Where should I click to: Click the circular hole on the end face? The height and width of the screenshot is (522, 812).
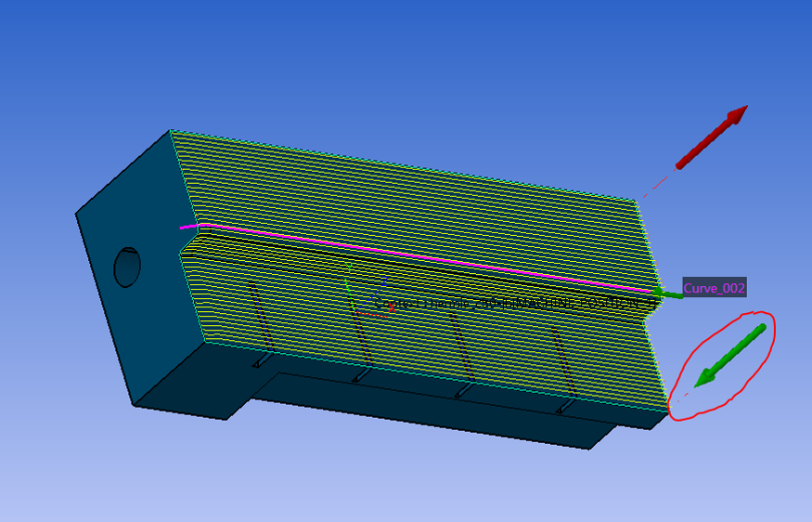coord(126,267)
